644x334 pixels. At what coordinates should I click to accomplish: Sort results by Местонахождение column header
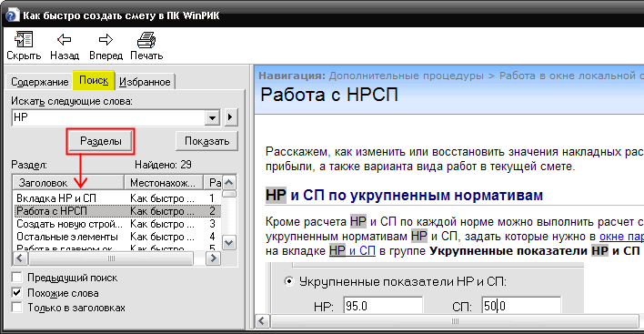coord(164,182)
